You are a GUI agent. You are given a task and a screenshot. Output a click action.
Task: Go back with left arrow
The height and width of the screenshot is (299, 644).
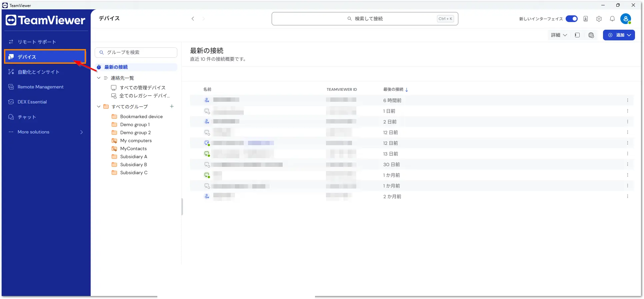pos(193,19)
